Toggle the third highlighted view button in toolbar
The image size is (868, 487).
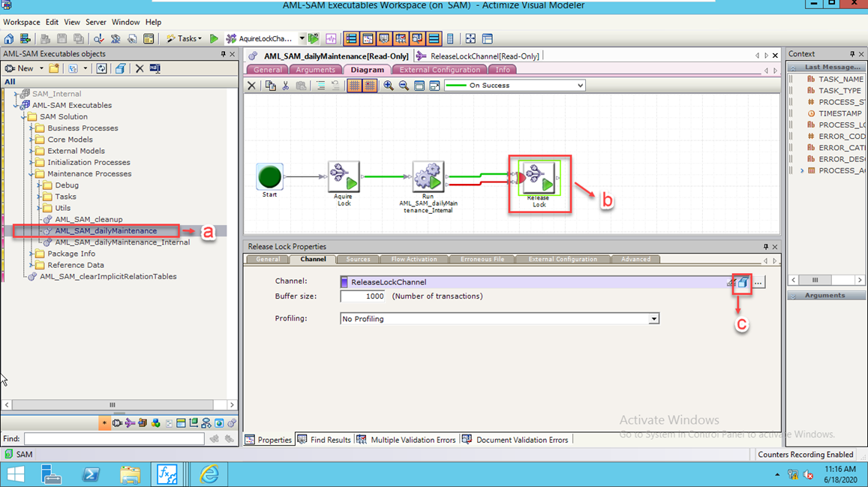point(384,39)
